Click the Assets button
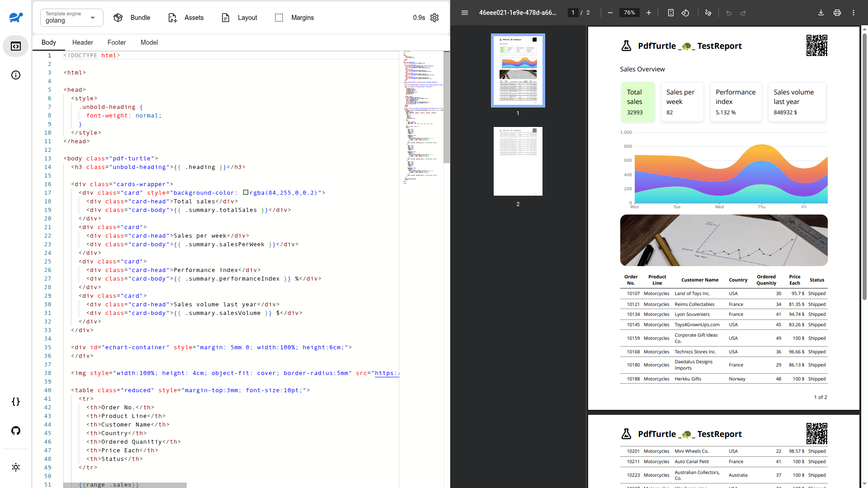Image resolution: width=868 pixels, height=488 pixels. click(x=185, y=18)
